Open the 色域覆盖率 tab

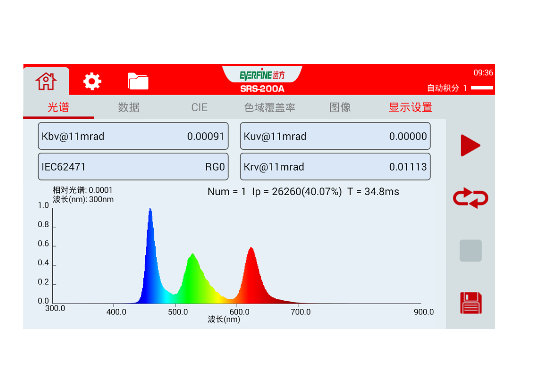pos(270,107)
